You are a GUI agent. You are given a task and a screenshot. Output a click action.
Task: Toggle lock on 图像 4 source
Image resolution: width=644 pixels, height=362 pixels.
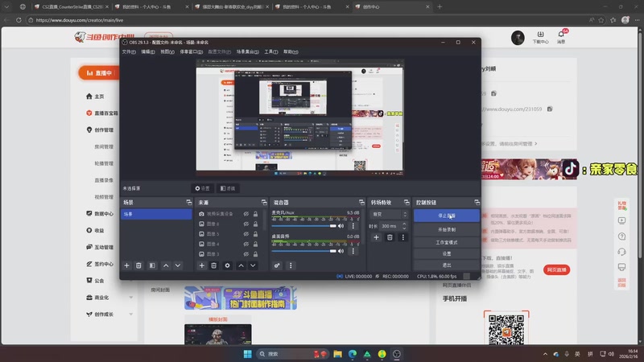(255, 244)
